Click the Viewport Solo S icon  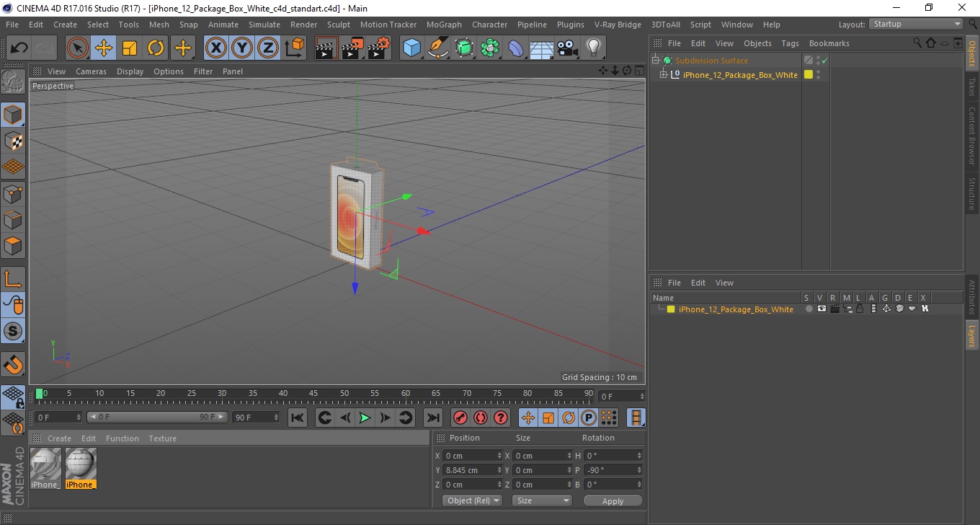point(13,331)
